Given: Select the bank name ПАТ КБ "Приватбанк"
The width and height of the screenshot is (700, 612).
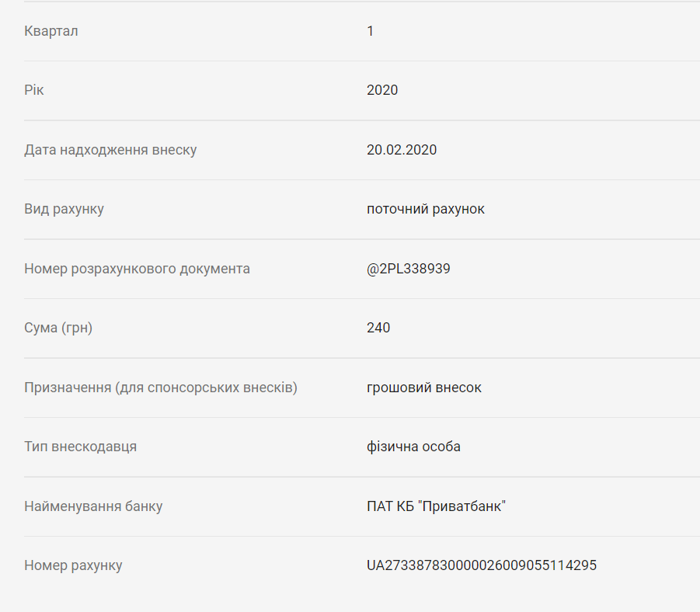Looking at the screenshot, I should pos(437,506).
